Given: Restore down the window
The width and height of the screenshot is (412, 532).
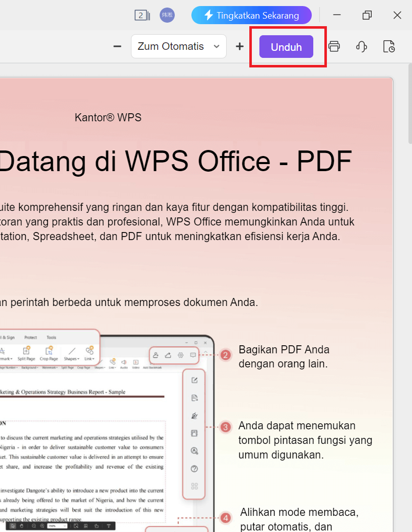Looking at the screenshot, I should pyautogui.click(x=367, y=15).
